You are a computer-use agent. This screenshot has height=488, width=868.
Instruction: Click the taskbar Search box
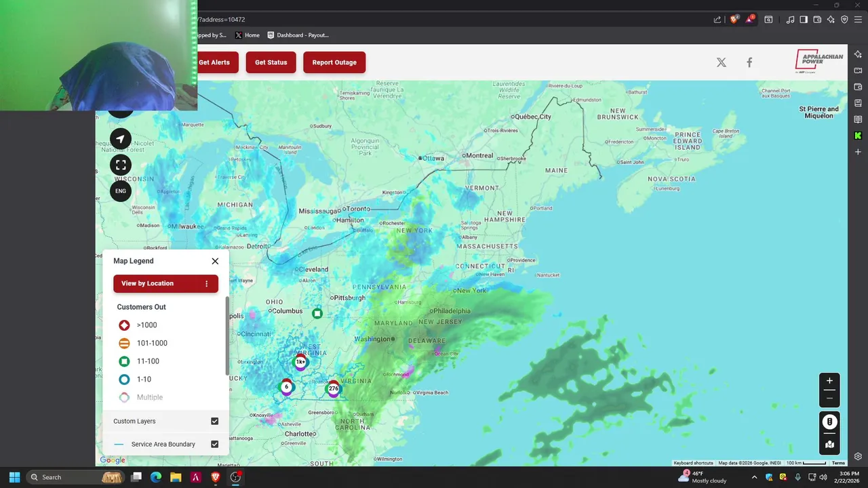76,477
